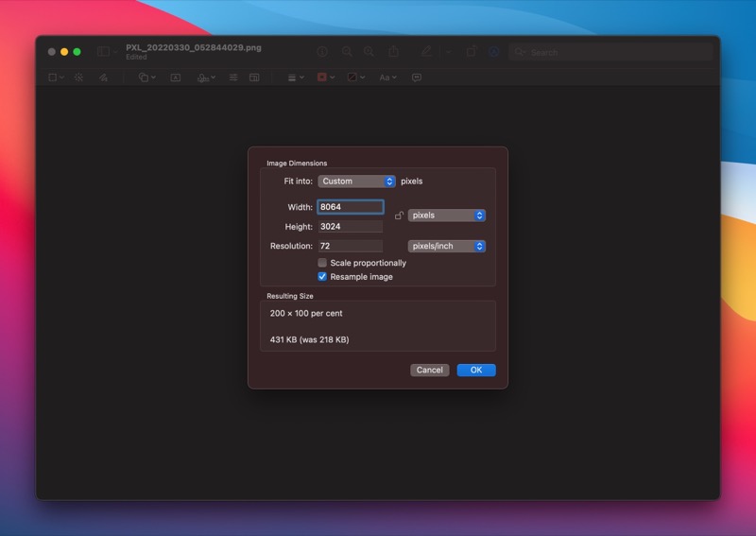Toggle the Markup toolbar icon
Viewport: 756px width, 536px height.
pos(493,52)
